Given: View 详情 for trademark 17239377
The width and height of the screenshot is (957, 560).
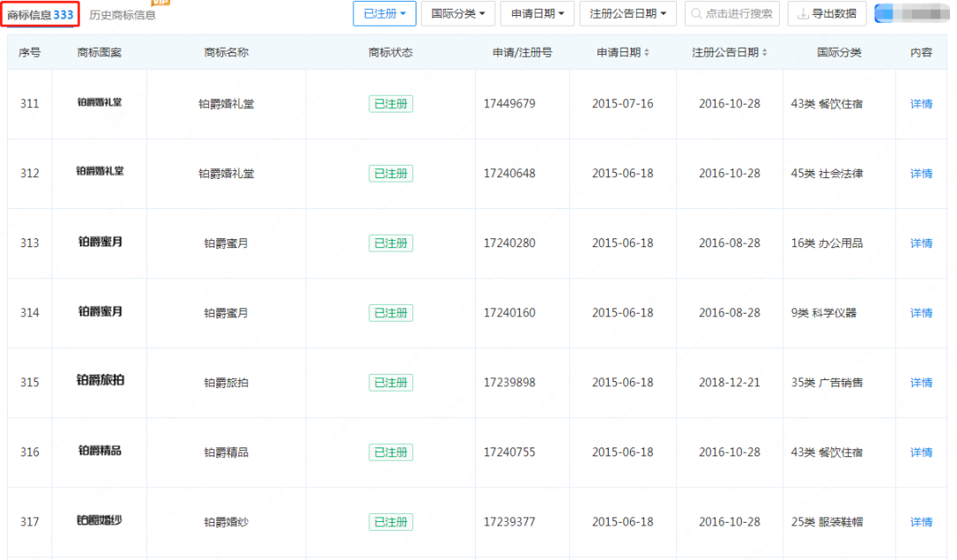Looking at the screenshot, I should [921, 522].
